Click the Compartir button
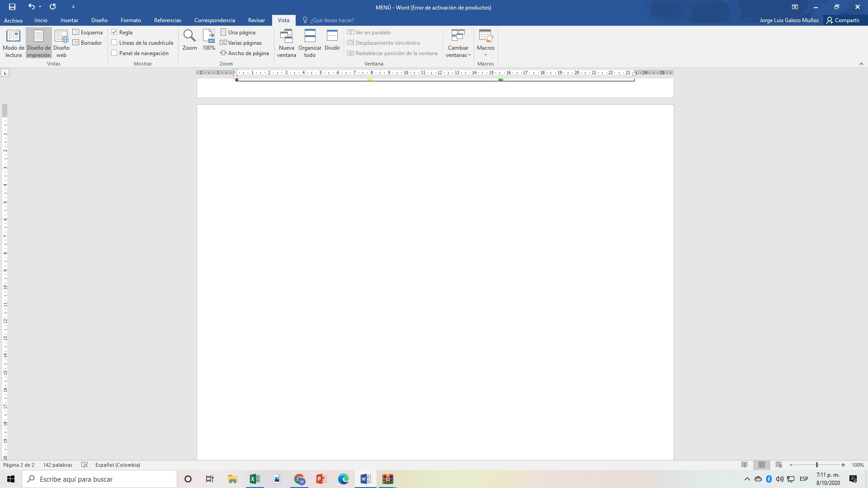Viewport: 868px width, 488px height. (x=843, y=20)
